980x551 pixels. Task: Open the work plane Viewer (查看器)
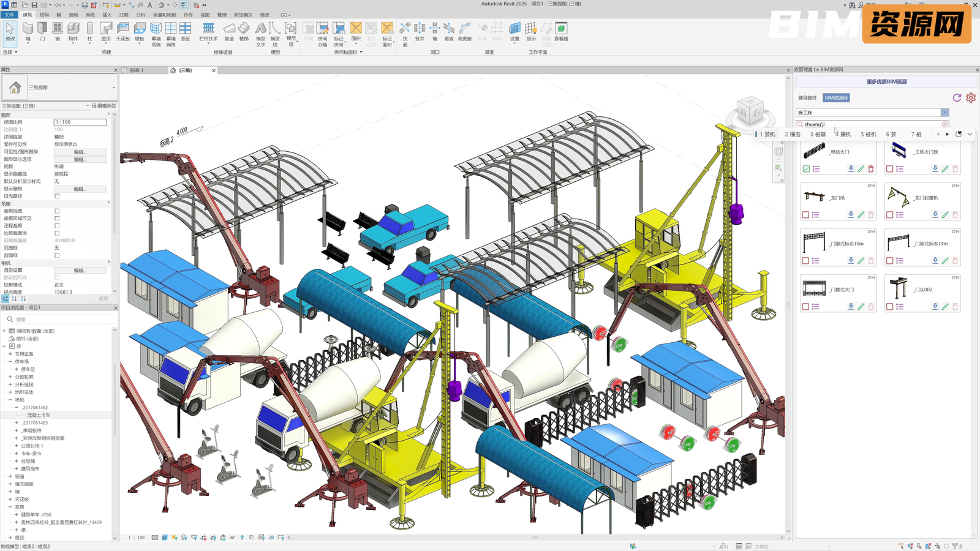click(561, 32)
